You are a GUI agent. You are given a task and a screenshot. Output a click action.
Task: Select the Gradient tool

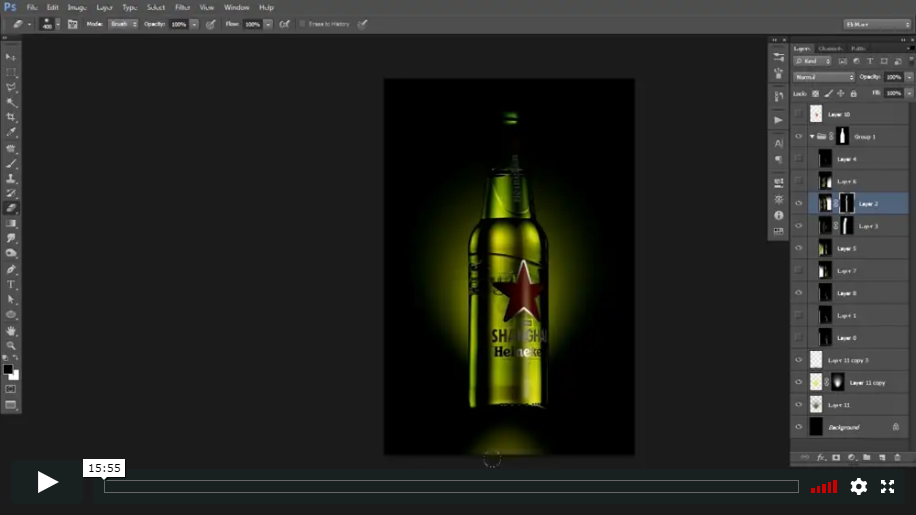pyautogui.click(x=11, y=224)
